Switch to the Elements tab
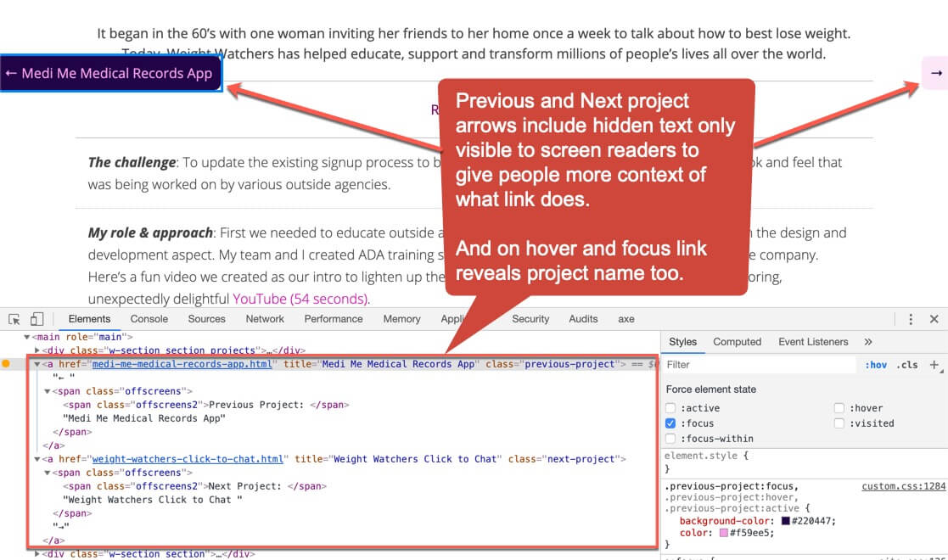The height and width of the screenshot is (560, 948). coord(89,319)
